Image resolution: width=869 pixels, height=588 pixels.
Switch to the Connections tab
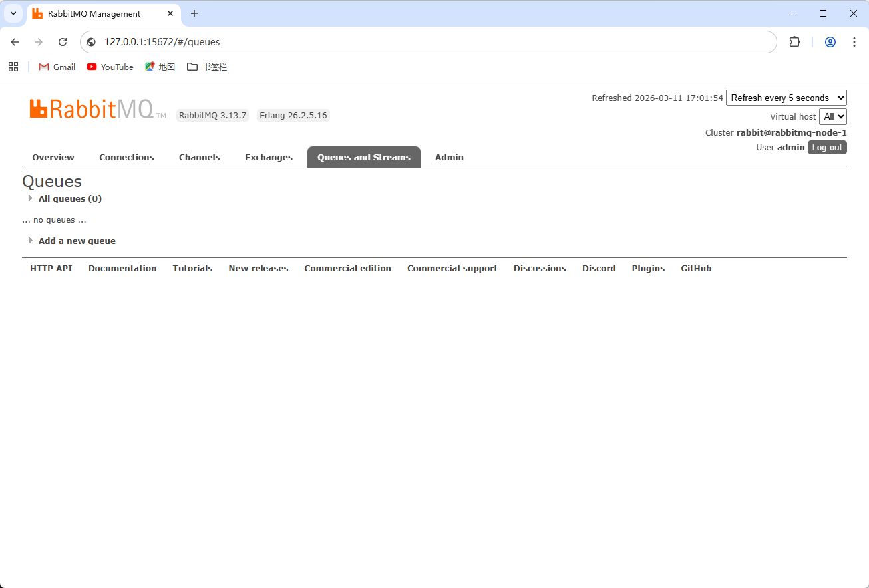(126, 157)
